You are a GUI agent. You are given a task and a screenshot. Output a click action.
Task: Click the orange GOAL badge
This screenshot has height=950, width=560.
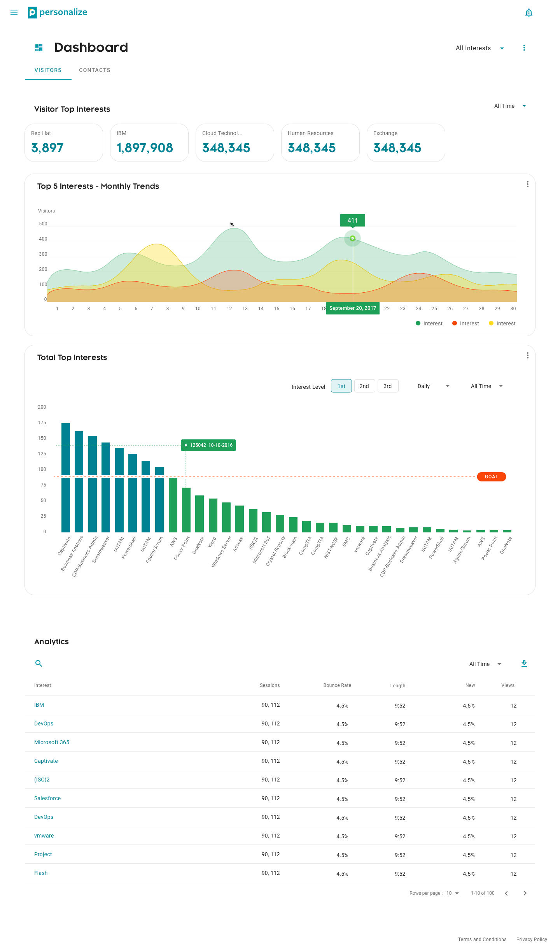click(492, 477)
